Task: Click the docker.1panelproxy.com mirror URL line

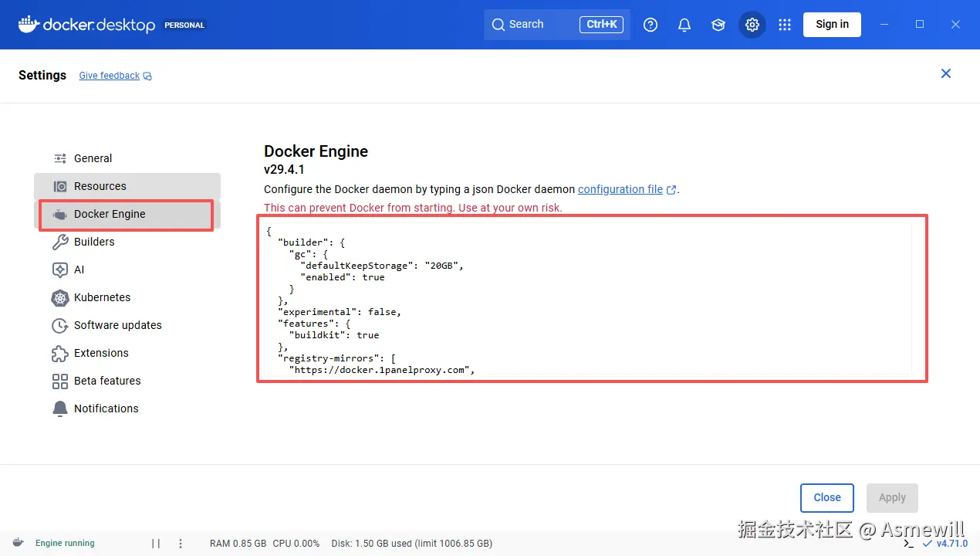Action: click(x=382, y=370)
